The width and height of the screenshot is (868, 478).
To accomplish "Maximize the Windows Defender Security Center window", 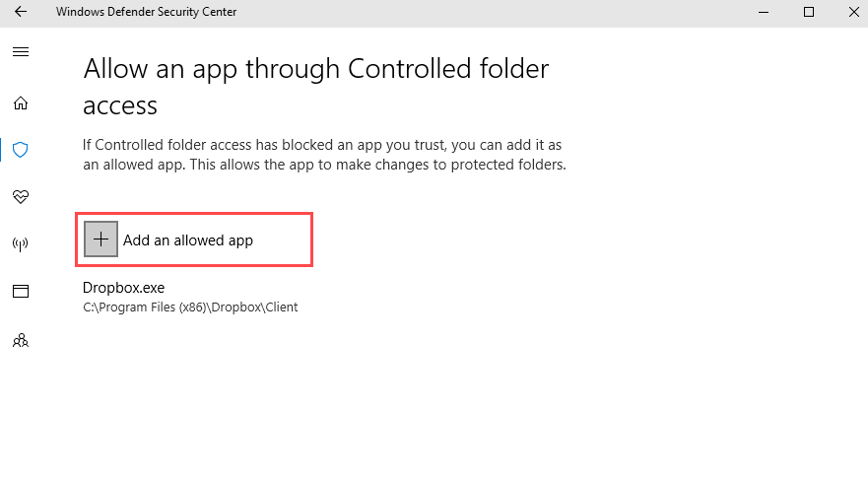I will [x=809, y=12].
